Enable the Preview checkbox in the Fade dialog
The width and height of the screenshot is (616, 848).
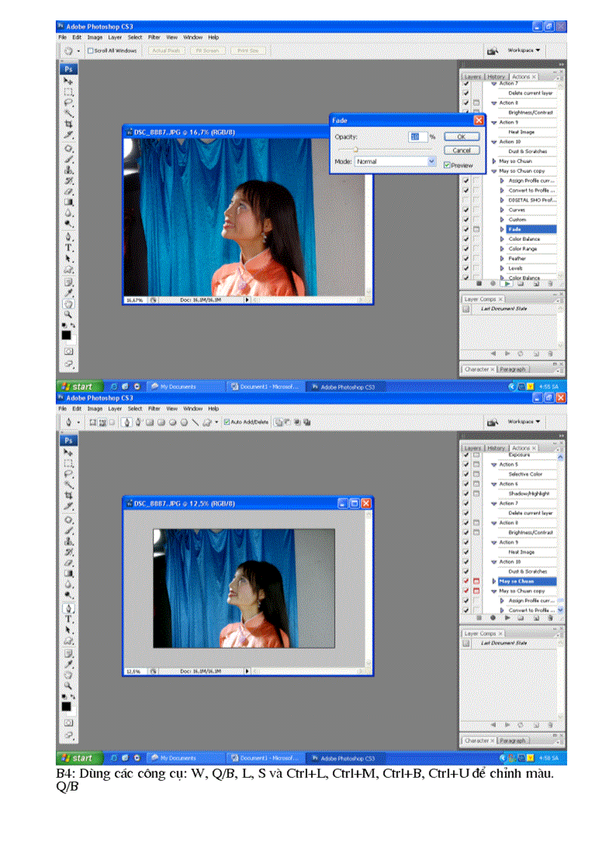click(448, 165)
